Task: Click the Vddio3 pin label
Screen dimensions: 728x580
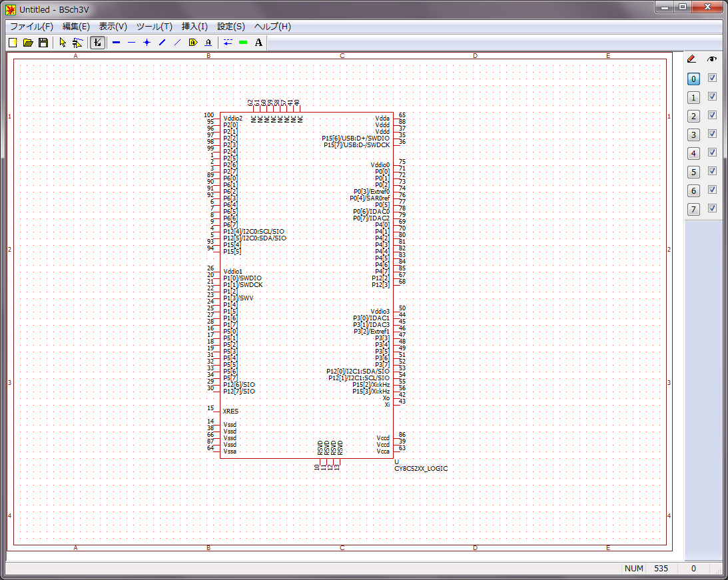Action: point(380,312)
